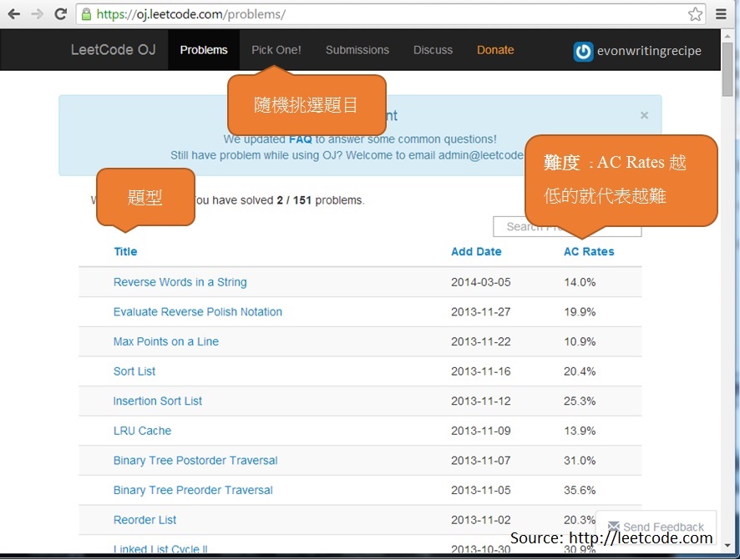Click the bookmark star icon
740x560 pixels.
(x=694, y=14)
